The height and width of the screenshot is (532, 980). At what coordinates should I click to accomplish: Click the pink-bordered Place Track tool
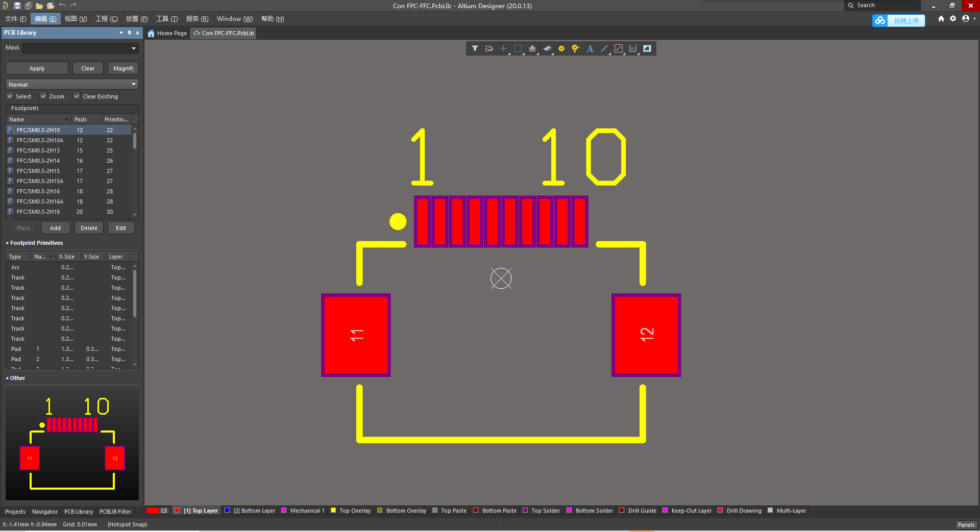[619, 48]
